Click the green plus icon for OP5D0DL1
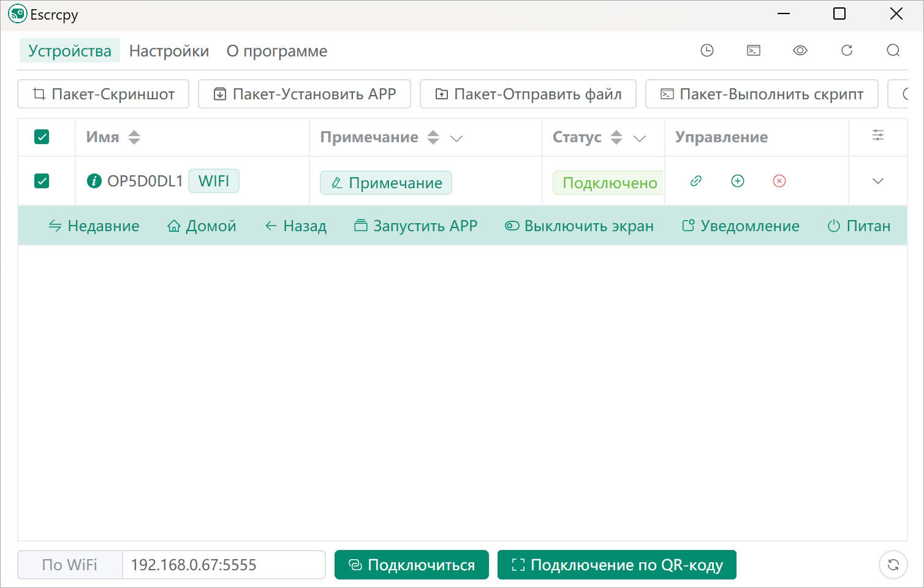924x588 pixels. point(738,181)
